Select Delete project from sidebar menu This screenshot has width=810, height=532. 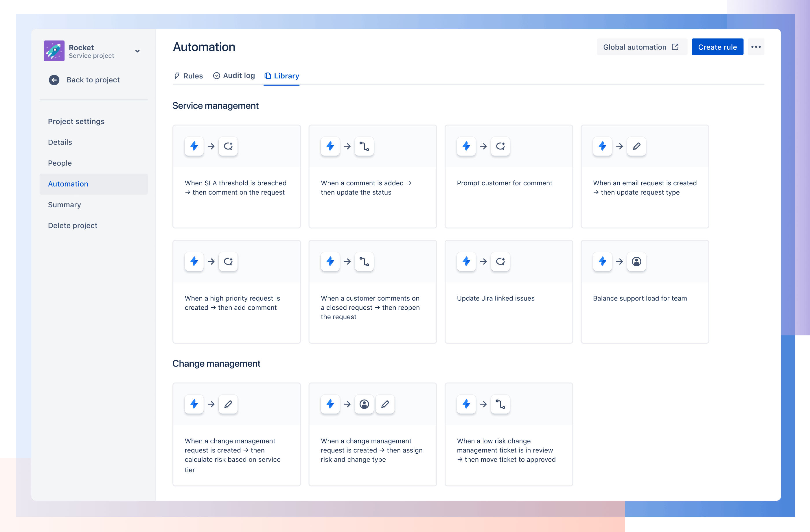[x=72, y=225]
